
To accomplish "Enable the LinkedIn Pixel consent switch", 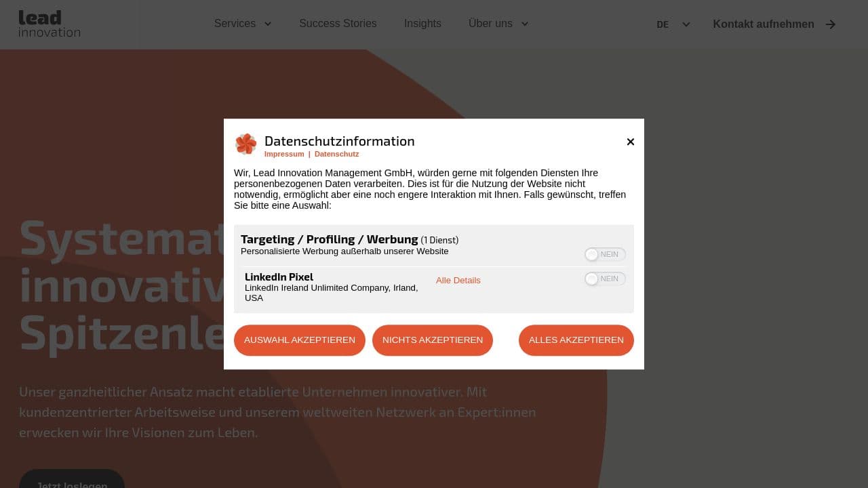I will tap(604, 279).
